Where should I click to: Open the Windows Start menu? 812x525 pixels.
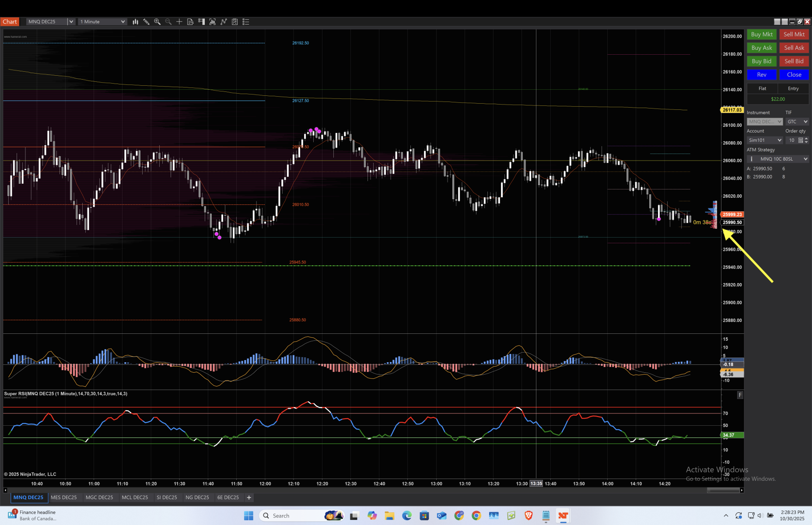click(x=248, y=516)
